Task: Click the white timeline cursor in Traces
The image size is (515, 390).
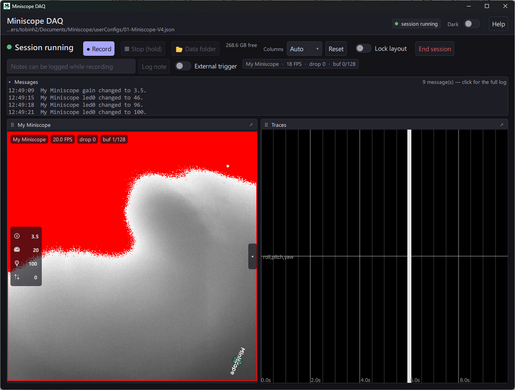Action: [x=409, y=256]
